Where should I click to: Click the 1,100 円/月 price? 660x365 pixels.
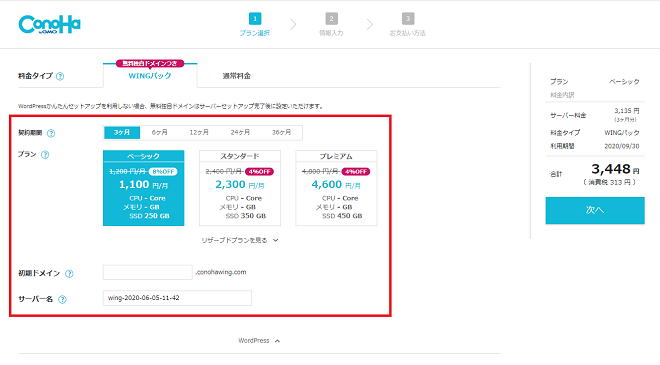click(144, 184)
